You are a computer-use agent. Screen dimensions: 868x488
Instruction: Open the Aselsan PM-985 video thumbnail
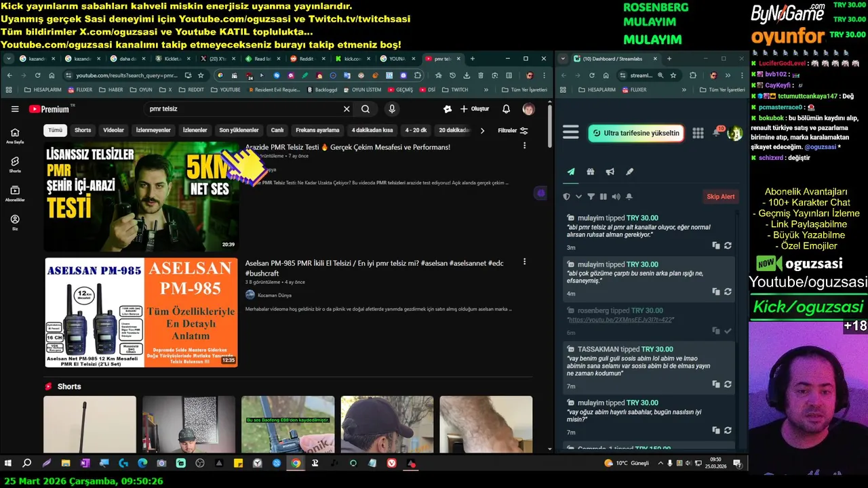click(x=142, y=312)
